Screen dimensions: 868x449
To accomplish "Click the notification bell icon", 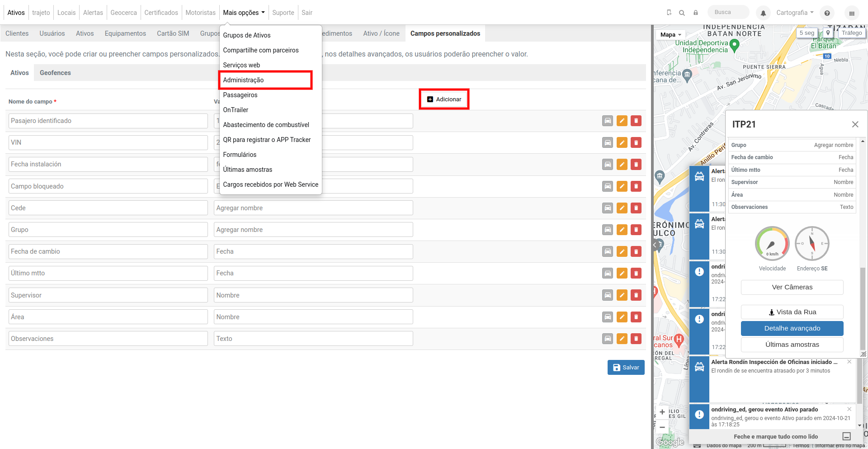I will click(763, 13).
